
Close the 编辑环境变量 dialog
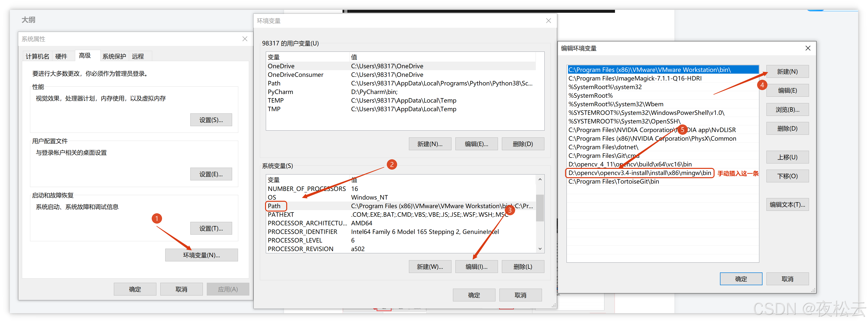[x=808, y=48]
